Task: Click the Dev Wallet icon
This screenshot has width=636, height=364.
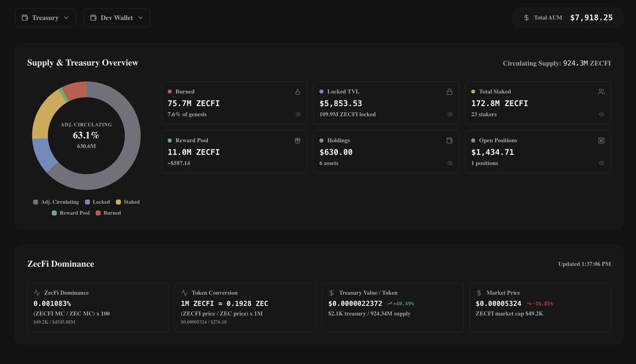Action: 93,17
